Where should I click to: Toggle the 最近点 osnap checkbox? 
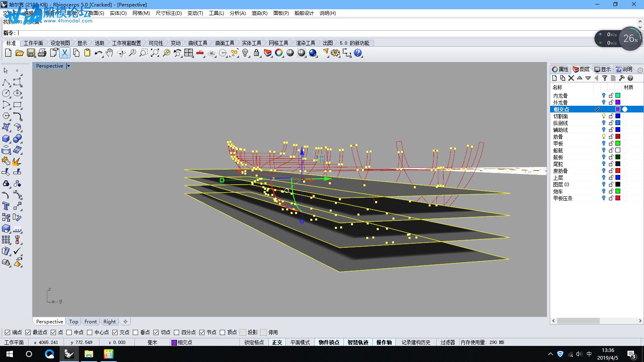click(x=28, y=332)
